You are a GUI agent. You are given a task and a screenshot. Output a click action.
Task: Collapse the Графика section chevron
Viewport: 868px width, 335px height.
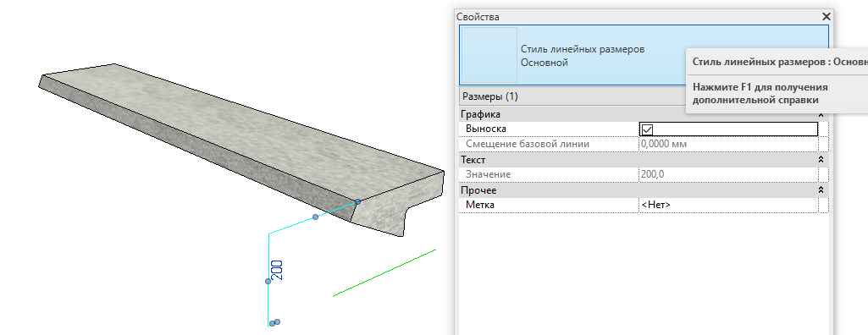pos(821,114)
